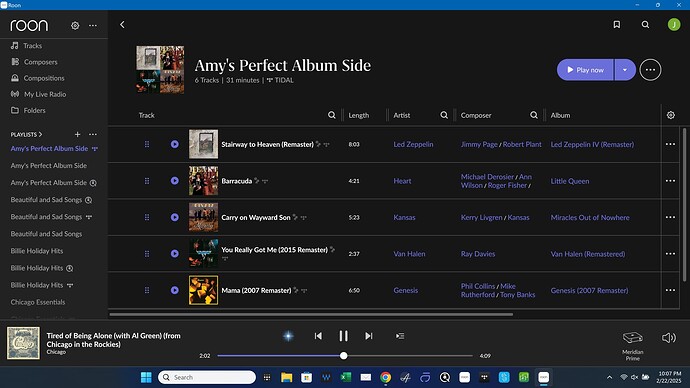Add a new playlist with plus icon

pyautogui.click(x=77, y=134)
